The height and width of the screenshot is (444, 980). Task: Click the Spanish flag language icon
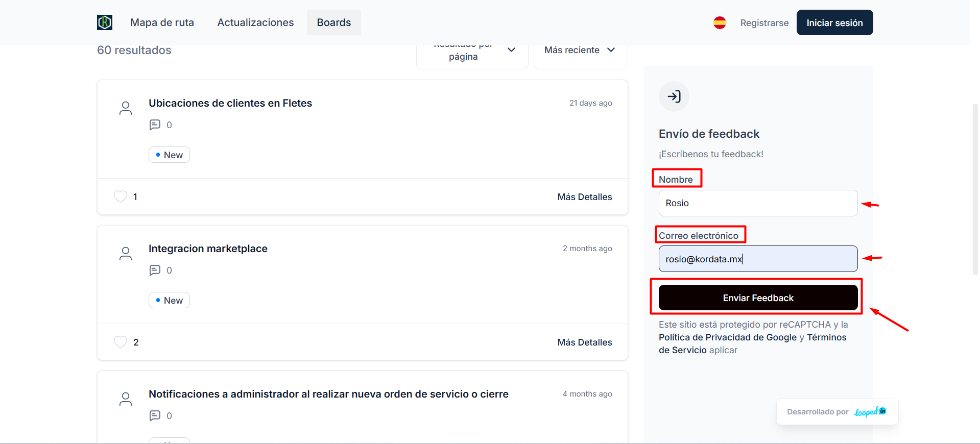tap(720, 22)
